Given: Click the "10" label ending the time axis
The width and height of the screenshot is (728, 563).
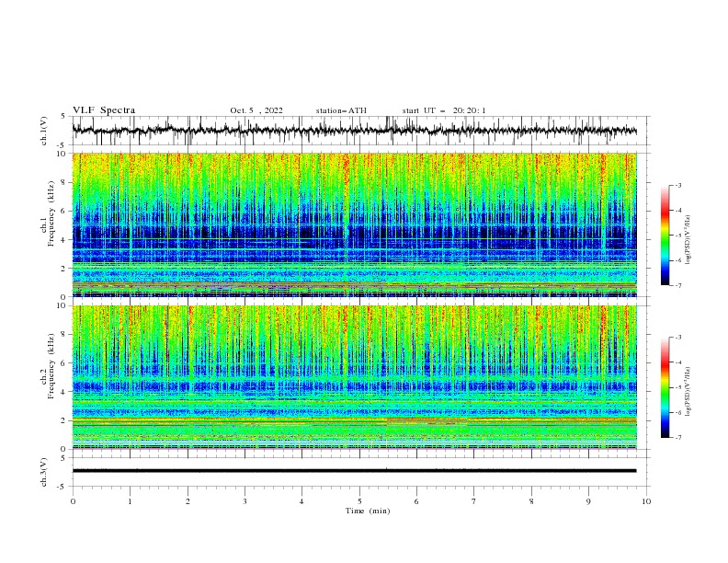Looking at the screenshot, I should click(646, 501).
